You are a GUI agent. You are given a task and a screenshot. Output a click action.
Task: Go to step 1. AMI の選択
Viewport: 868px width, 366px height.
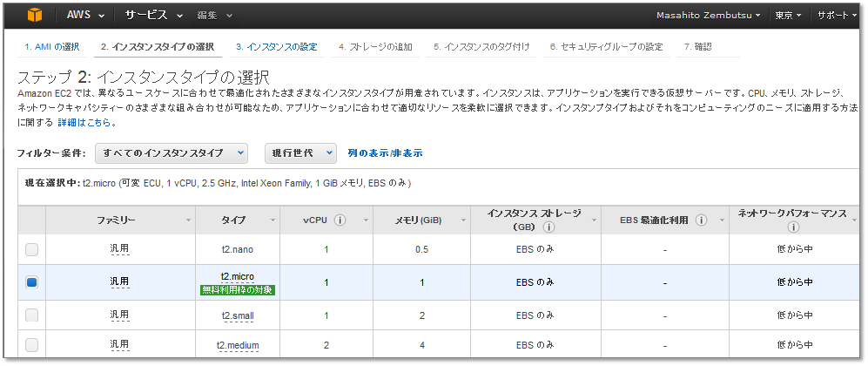pyautogui.click(x=52, y=47)
